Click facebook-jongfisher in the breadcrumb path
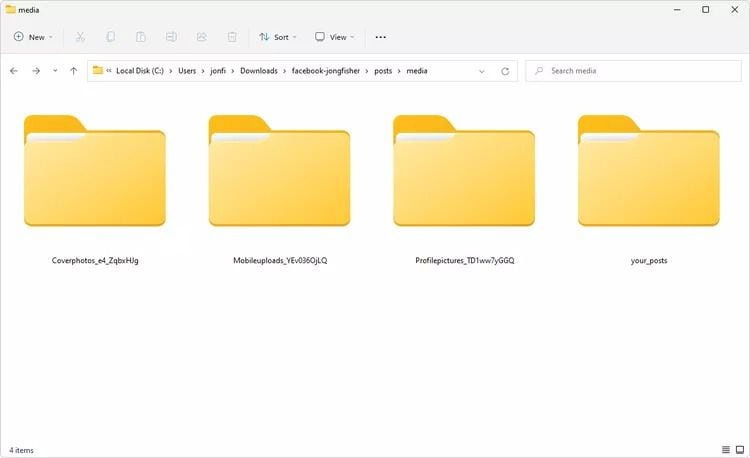750x458 pixels. 328,71
